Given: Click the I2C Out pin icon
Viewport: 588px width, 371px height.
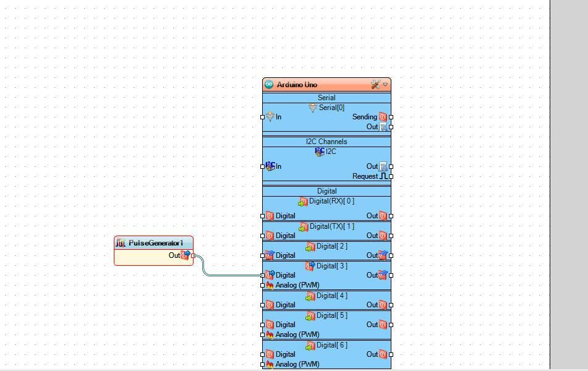Looking at the screenshot, I should click(x=383, y=166).
